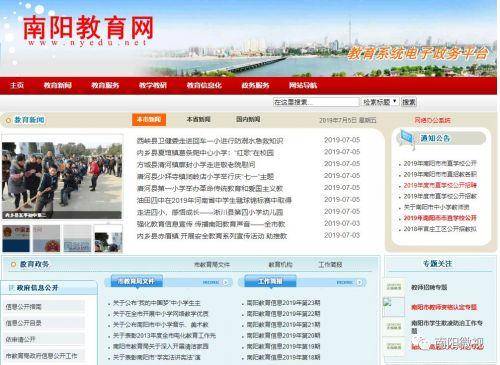500x365 pixels.
Task: Open the 教育信息化 navigation menu
Action: coord(204,85)
